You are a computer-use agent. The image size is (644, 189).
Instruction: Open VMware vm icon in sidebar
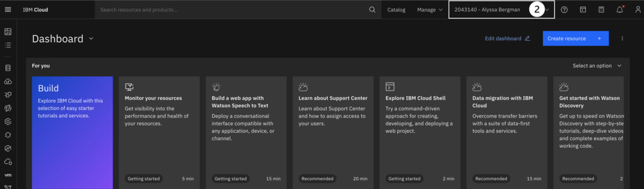[x=8, y=175]
